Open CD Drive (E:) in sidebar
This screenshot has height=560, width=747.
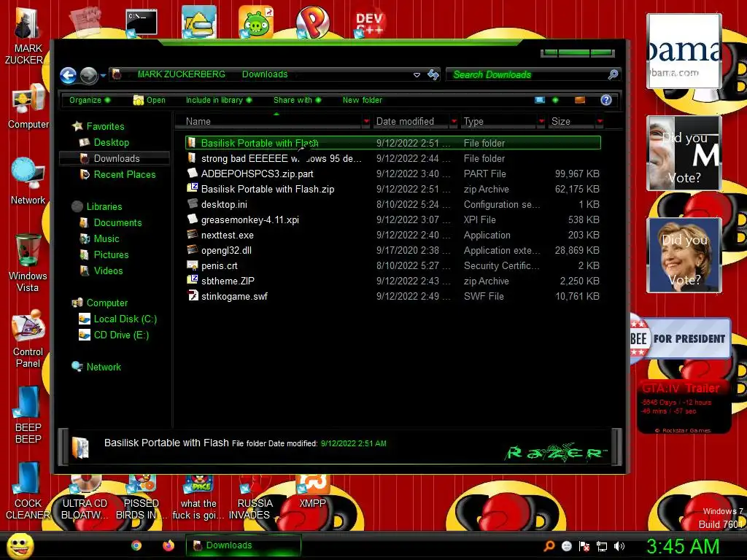point(114,335)
